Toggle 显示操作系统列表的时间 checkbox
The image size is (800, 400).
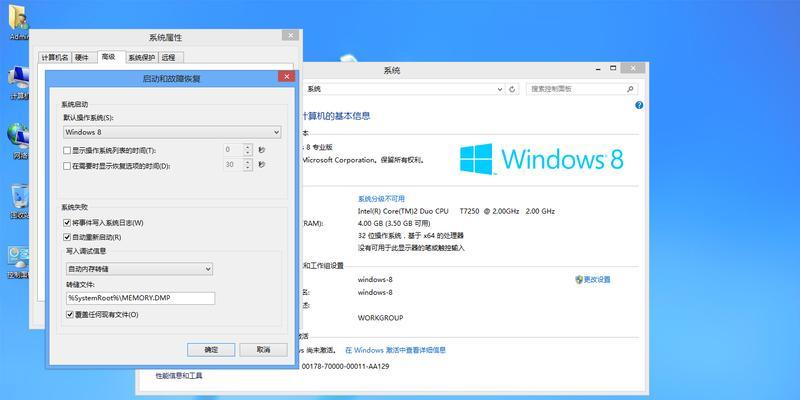[67, 151]
